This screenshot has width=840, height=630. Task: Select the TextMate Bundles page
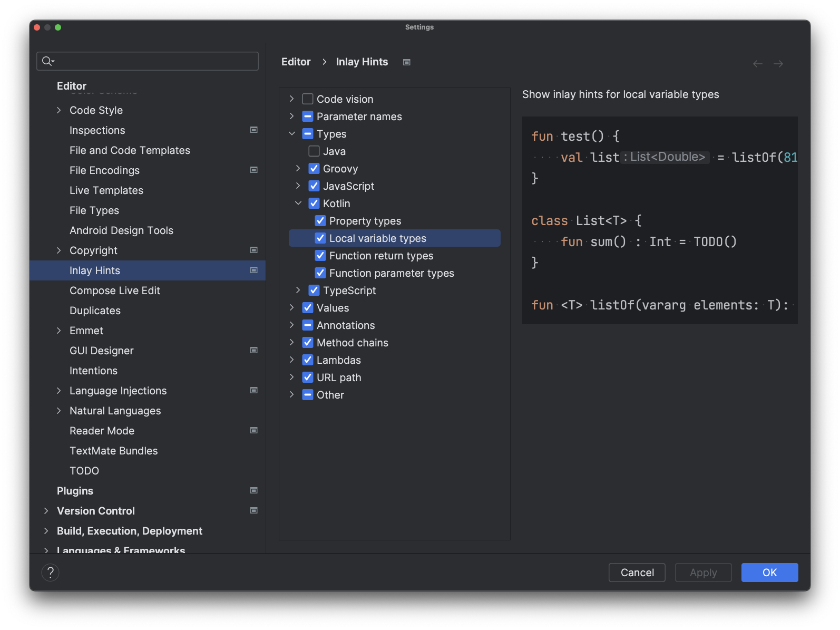coord(114,451)
